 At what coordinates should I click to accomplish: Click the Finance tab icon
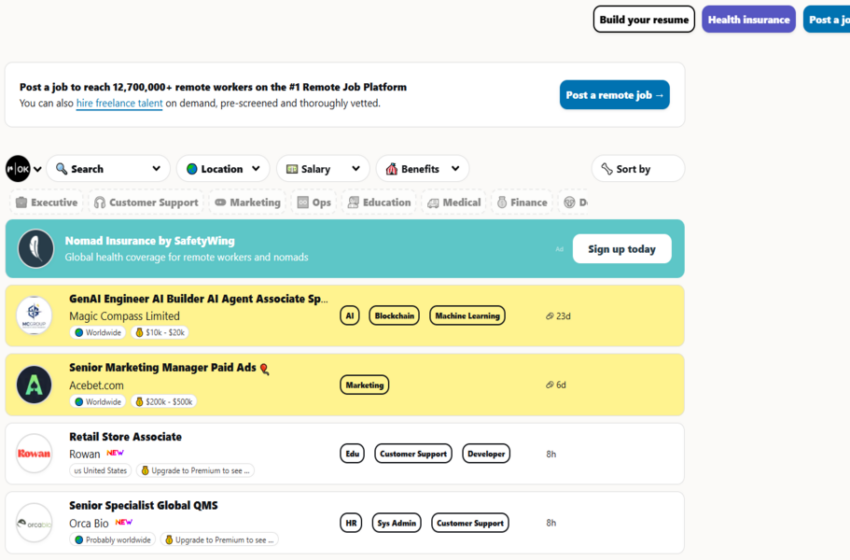pyautogui.click(x=502, y=202)
